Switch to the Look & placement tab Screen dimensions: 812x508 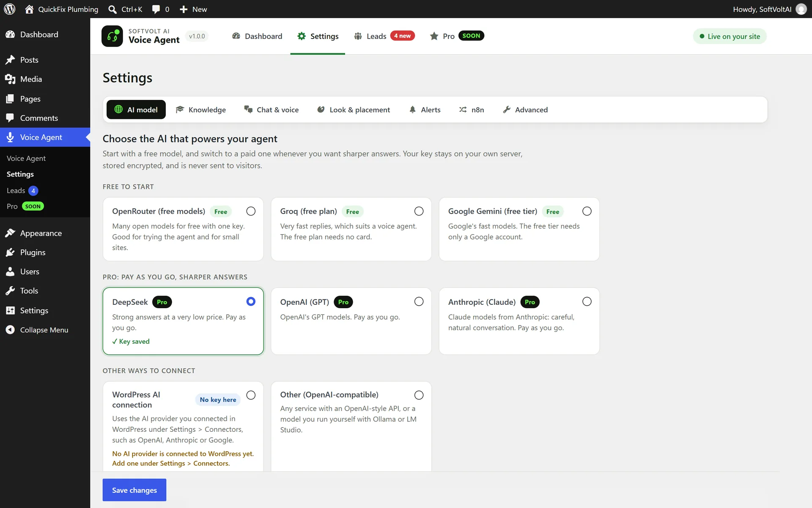pos(354,110)
